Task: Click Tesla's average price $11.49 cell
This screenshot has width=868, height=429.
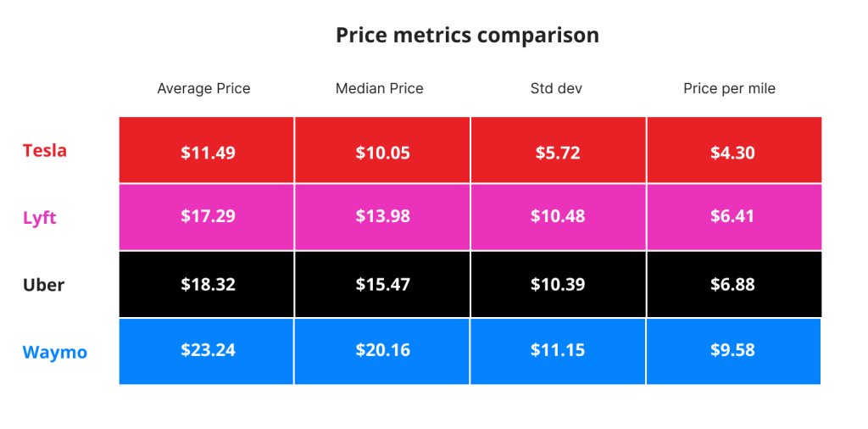Action: click(208, 153)
